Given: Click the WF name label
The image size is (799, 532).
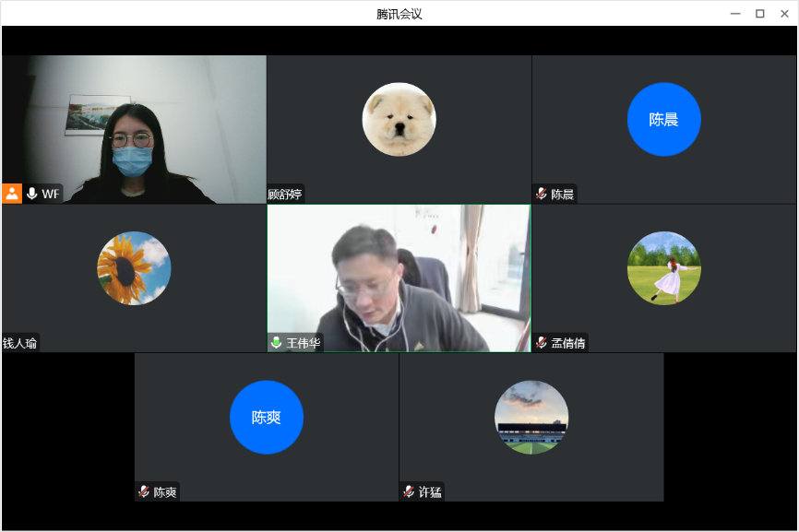Looking at the screenshot, I should tap(51, 194).
